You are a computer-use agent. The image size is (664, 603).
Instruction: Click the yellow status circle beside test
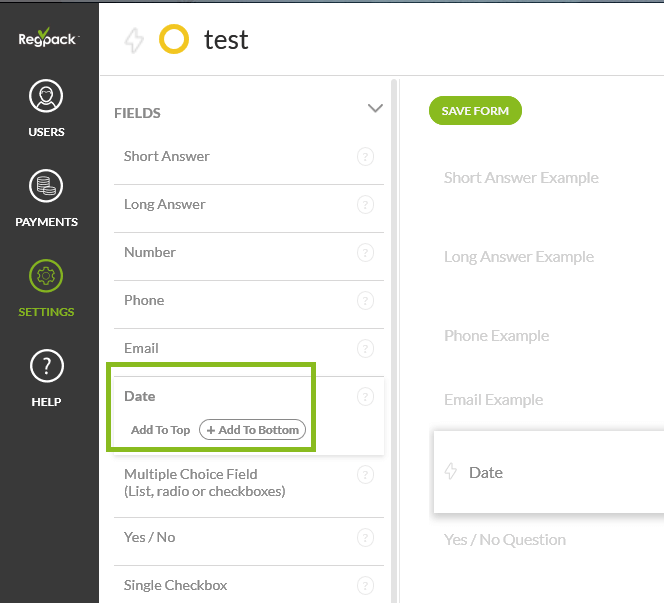point(173,40)
